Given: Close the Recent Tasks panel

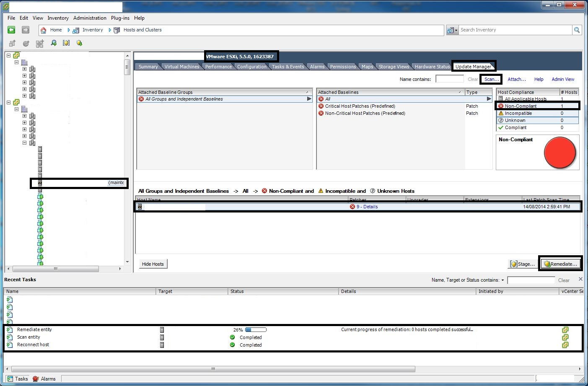Looking at the screenshot, I should [580, 279].
